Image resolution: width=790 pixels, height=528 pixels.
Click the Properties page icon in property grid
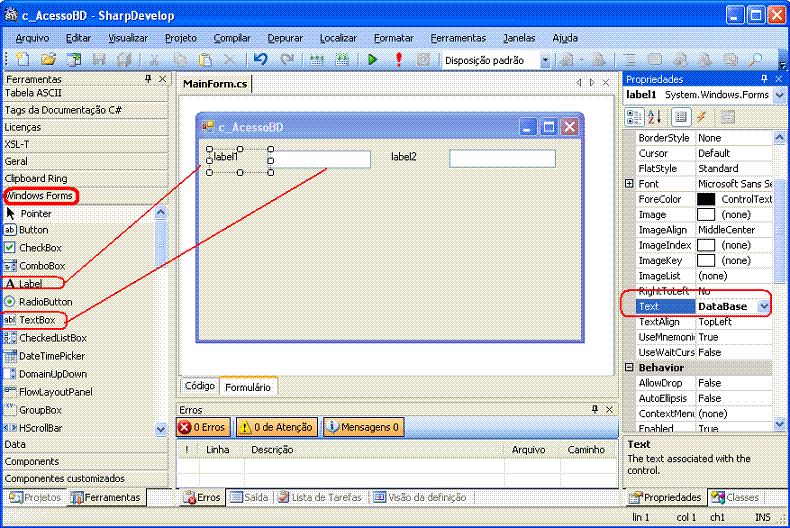tap(680, 117)
